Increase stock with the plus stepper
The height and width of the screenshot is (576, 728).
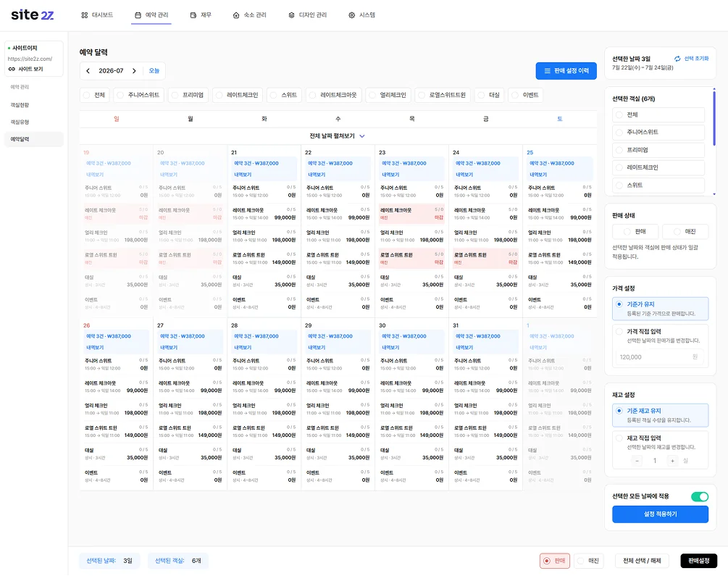[x=672, y=461]
